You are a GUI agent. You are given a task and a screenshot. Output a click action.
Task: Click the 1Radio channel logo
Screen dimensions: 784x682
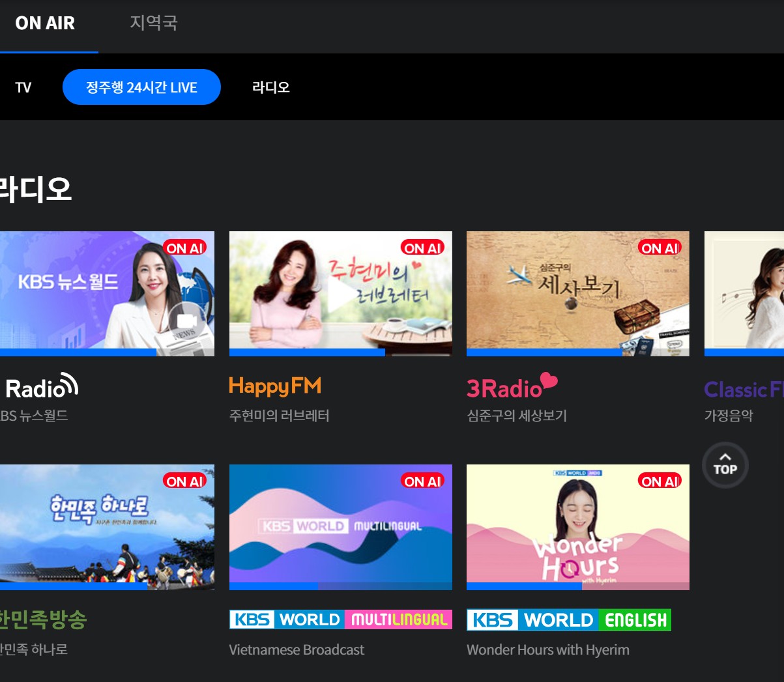(x=40, y=388)
